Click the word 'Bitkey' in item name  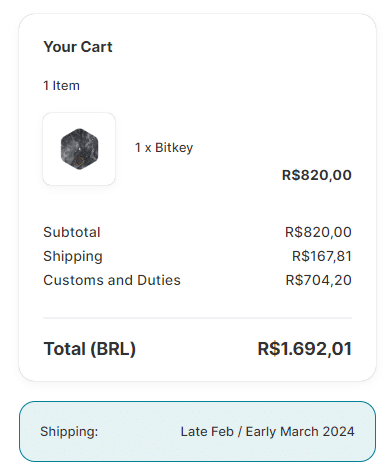(x=174, y=148)
